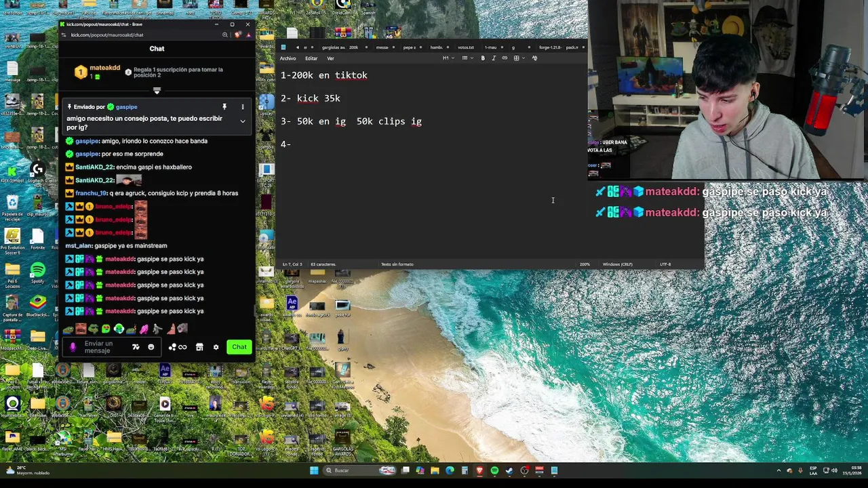
Task: Click the '200%' zoom status entry
Action: [x=585, y=264]
